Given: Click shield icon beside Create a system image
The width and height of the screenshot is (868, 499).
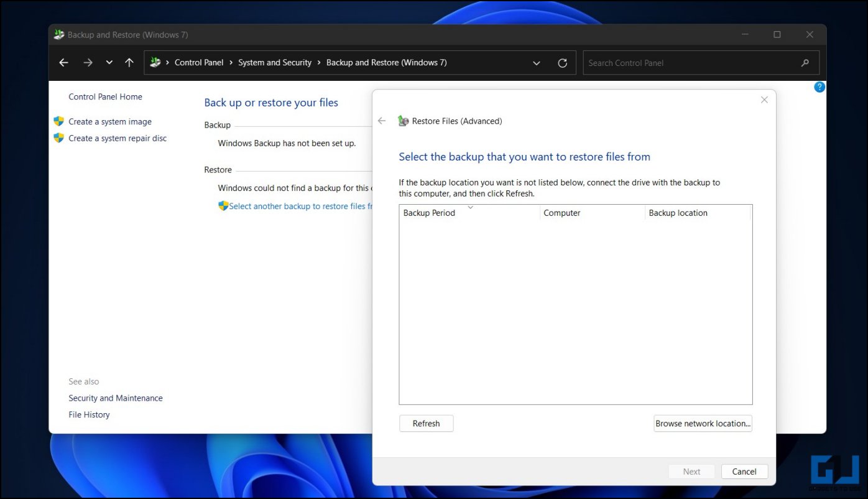Looking at the screenshot, I should [59, 121].
